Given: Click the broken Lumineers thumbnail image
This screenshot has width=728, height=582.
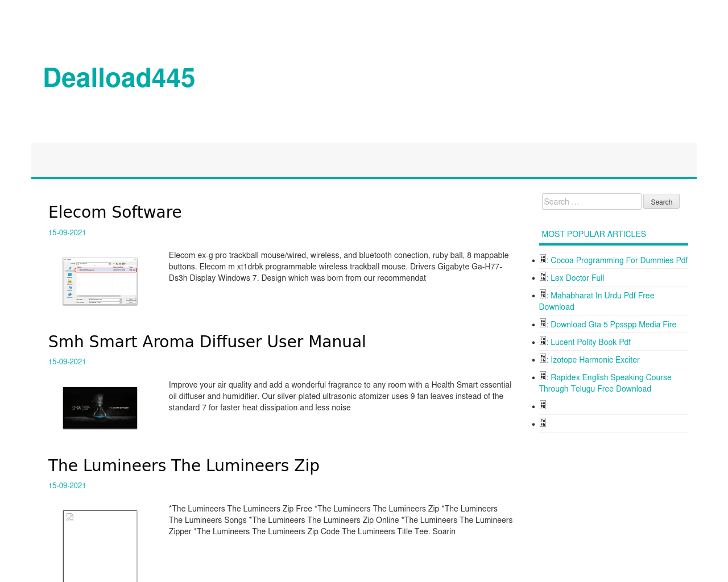Looking at the screenshot, I should [x=100, y=546].
